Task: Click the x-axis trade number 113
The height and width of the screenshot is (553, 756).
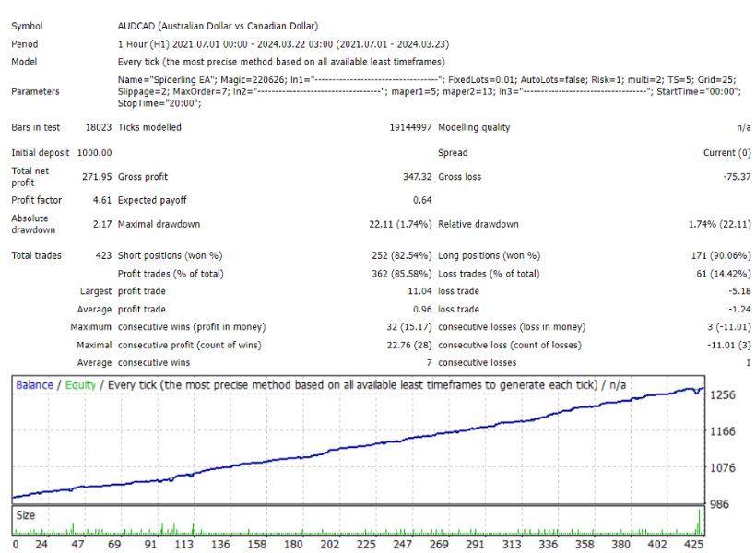Action: click(x=183, y=545)
